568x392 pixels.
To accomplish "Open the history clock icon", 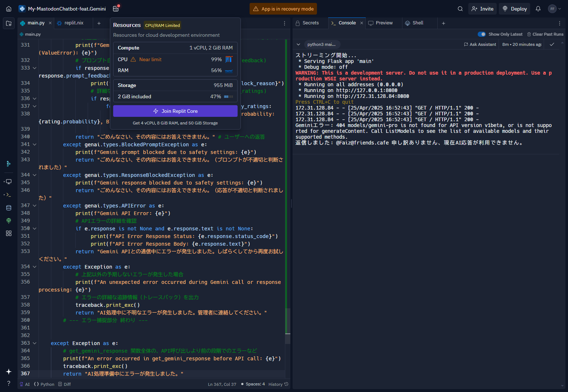I will (286, 384).
